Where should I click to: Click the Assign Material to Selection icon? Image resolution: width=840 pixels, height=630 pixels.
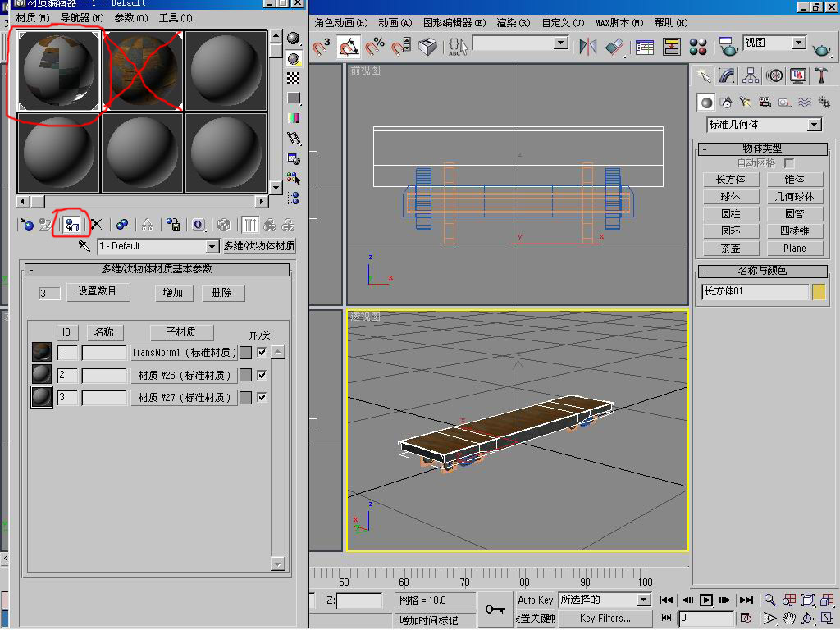point(71,224)
